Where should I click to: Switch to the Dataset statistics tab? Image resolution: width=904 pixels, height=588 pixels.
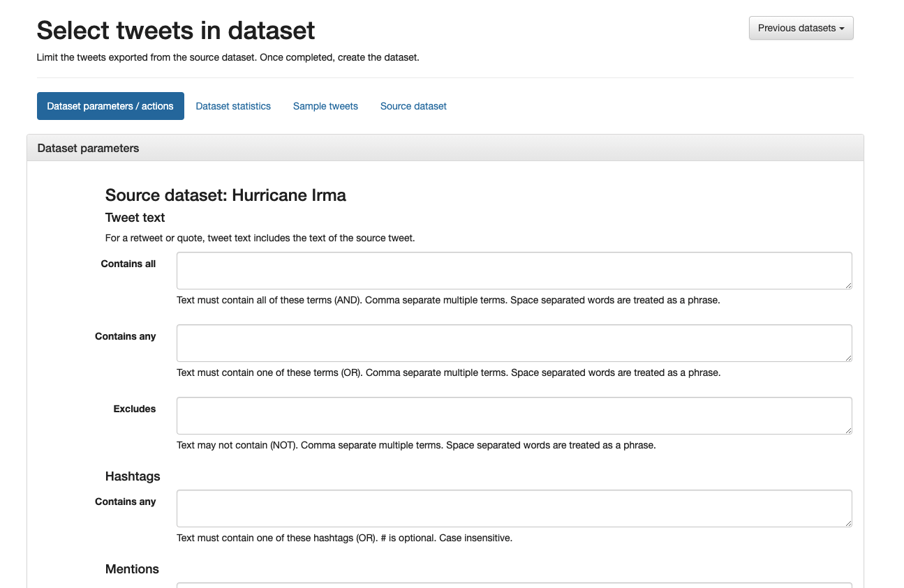click(233, 106)
